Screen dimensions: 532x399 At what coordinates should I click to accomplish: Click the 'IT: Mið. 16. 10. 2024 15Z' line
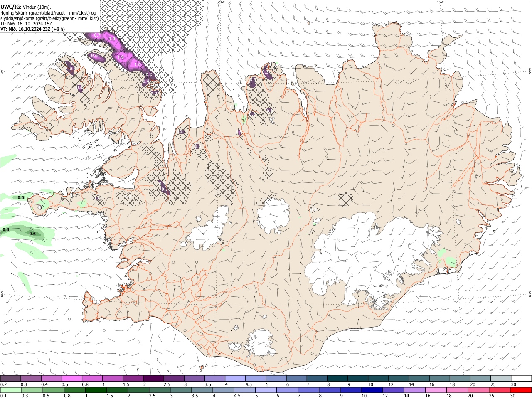point(26,23)
